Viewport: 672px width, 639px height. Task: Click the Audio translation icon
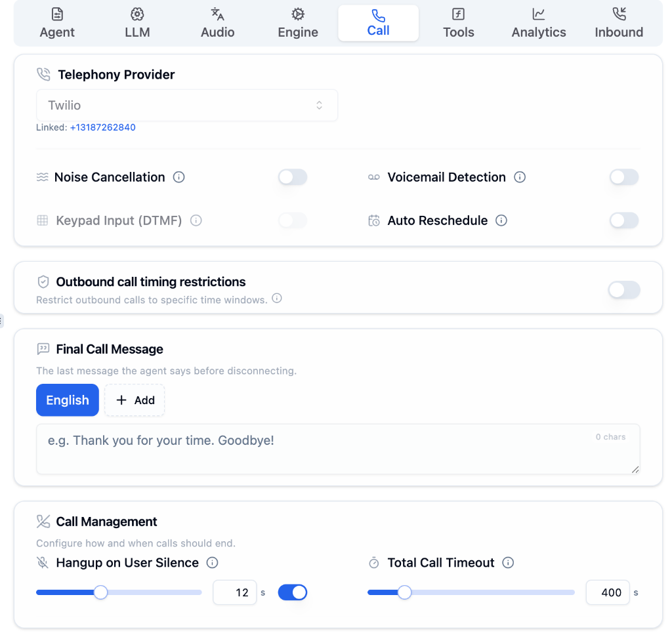tap(217, 13)
